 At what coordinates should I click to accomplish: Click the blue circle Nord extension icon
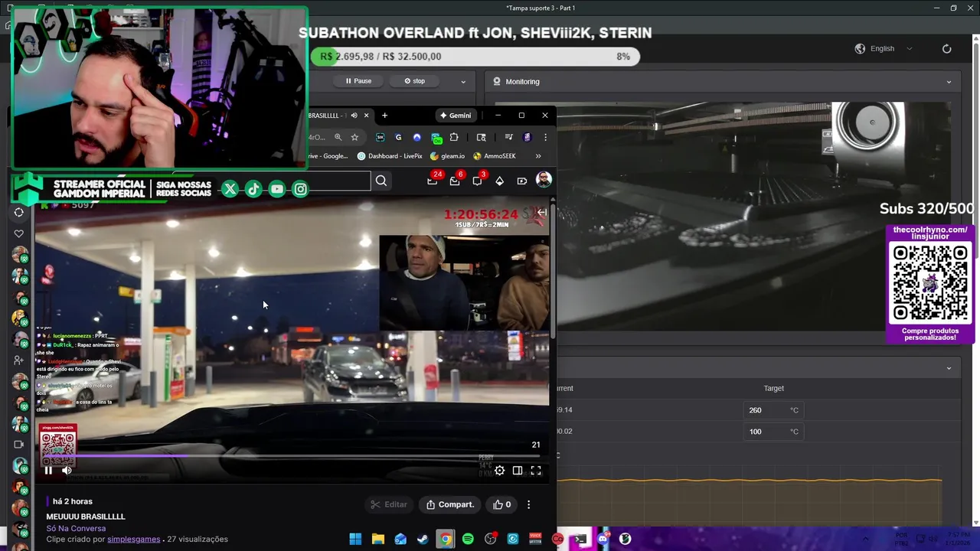point(416,137)
